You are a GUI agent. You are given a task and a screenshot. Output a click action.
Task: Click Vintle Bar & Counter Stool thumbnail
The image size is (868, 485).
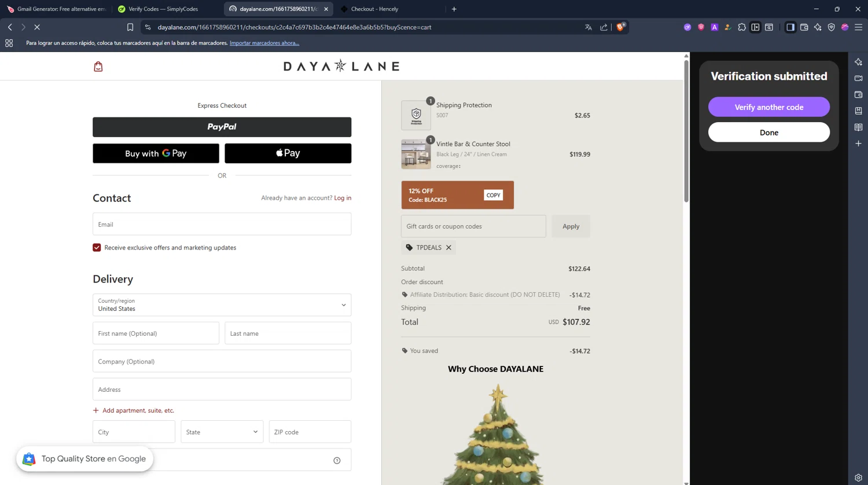click(x=416, y=154)
